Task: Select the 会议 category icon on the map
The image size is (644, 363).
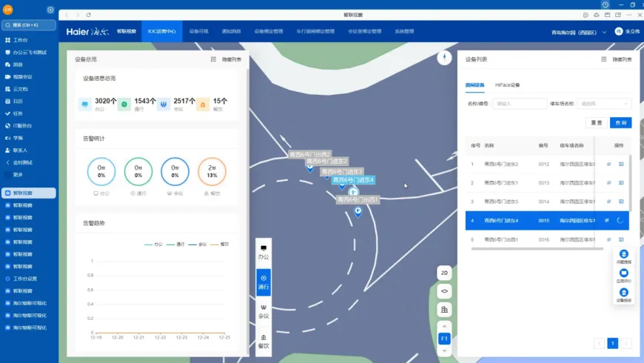Action: tap(264, 310)
